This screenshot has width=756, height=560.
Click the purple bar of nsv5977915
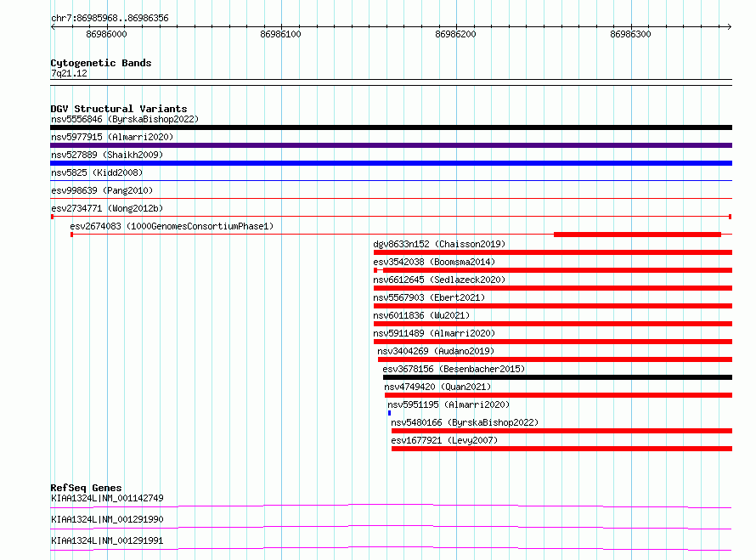point(391,145)
